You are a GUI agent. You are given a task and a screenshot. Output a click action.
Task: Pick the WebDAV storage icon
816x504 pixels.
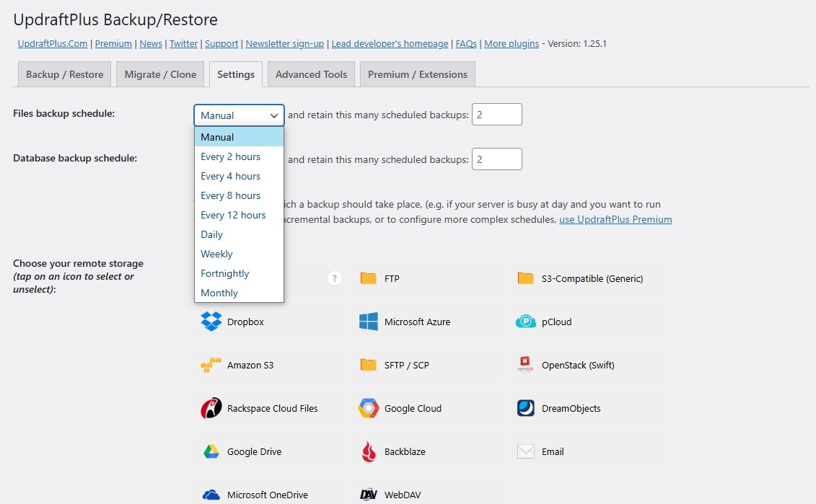pos(369,495)
